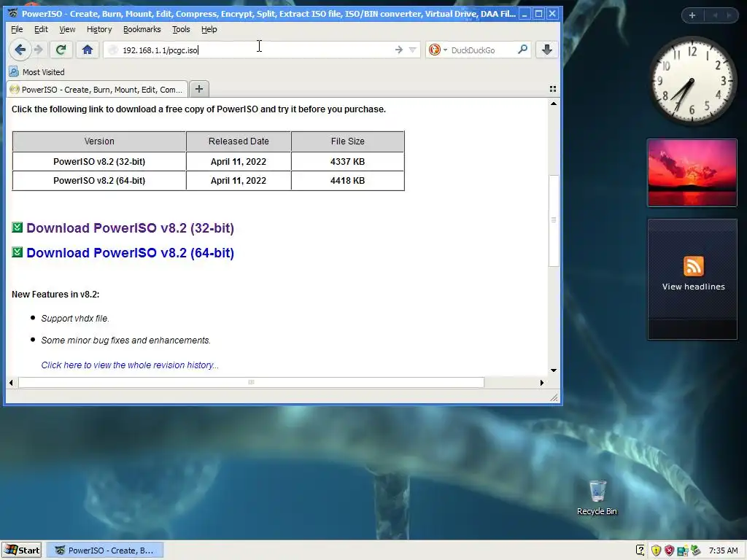Screen dimensions: 747x560
Task: Click vertical scrollbar down arrow
Action: 553,370
